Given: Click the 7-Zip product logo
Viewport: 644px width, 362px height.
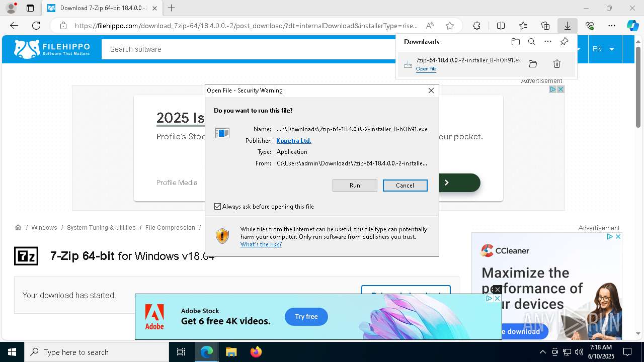Looking at the screenshot, I should coord(26,256).
